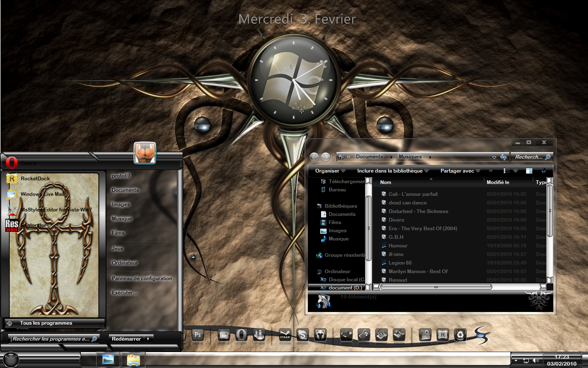Click Explorer back navigation button
The image size is (588, 368).
click(314, 157)
